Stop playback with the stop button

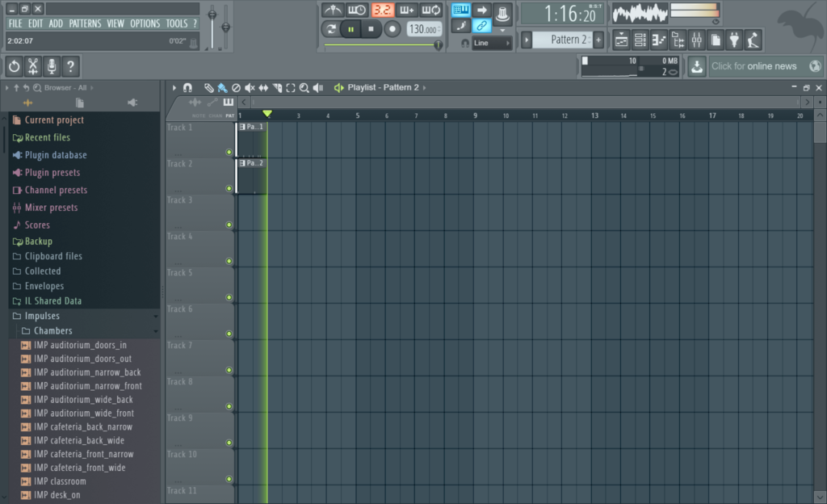pyautogui.click(x=372, y=30)
